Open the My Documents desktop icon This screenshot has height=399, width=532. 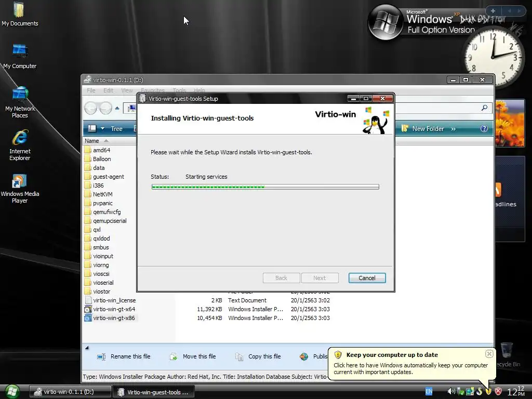click(19, 14)
